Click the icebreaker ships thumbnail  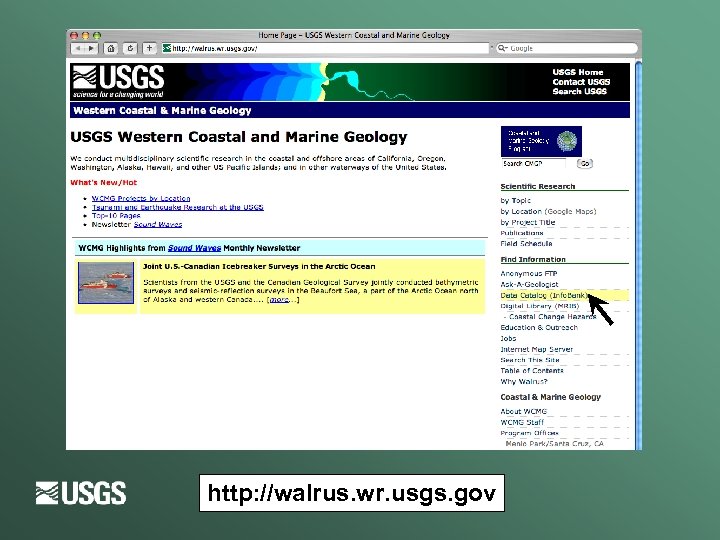(106, 283)
